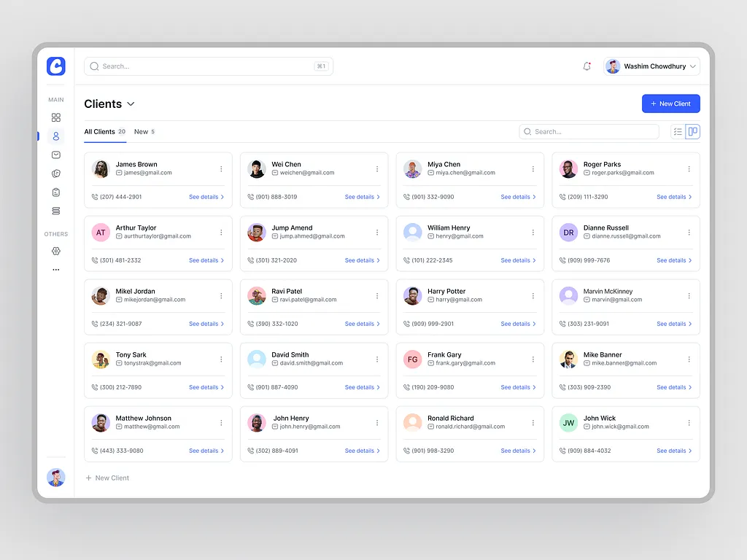Click the coins icon in the sidebar
Screen dimensions: 747x560
click(x=56, y=174)
